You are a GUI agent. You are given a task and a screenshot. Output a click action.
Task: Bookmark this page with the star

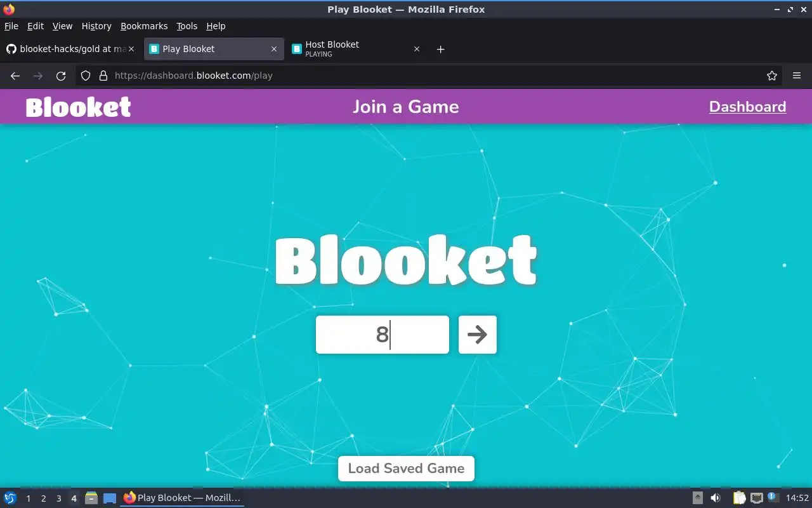tap(772, 76)
